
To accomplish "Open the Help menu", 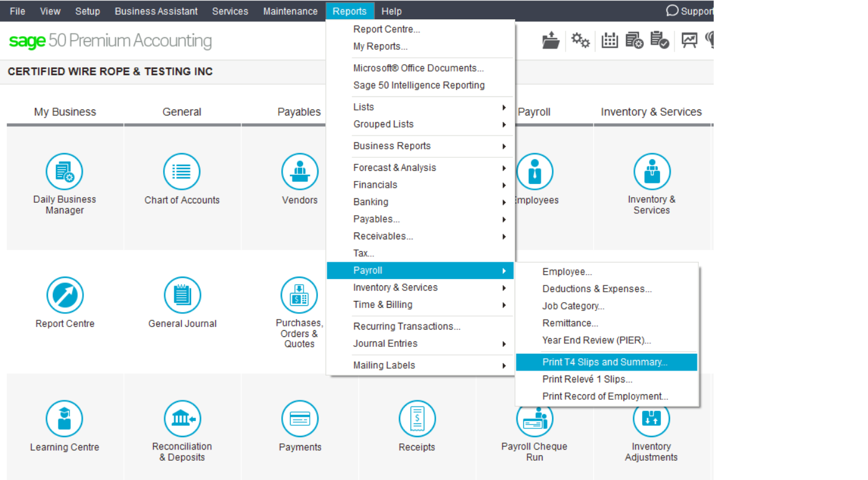I will pos(391,11).
